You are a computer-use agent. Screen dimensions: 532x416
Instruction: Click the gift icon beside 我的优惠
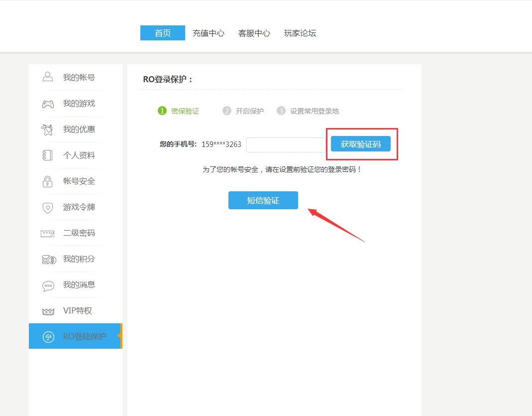[47, 130]
